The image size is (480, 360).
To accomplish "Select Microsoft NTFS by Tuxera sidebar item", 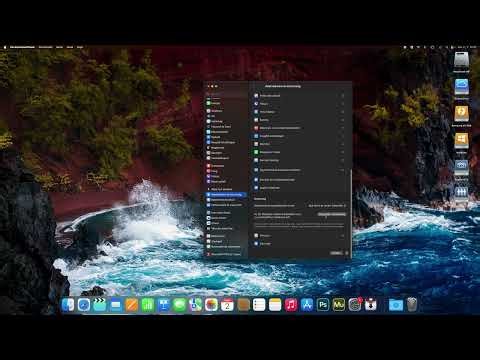I will (x=227, y=254).
